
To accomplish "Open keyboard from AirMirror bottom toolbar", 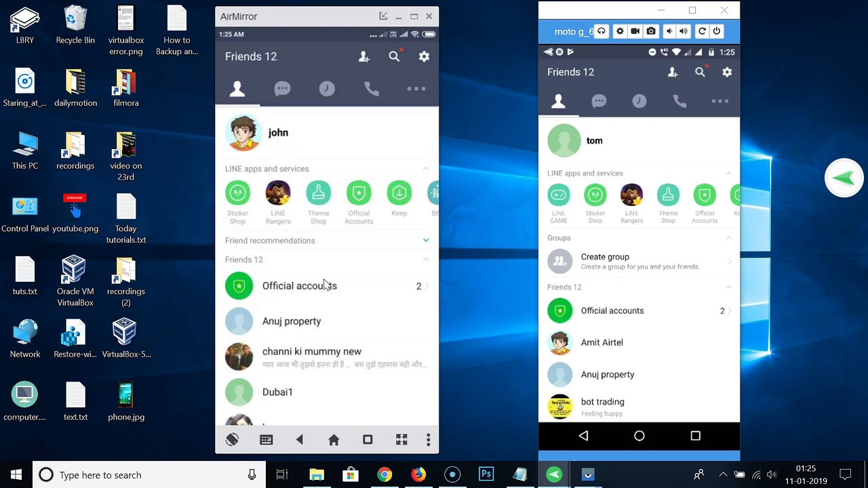I will tap(266, 440).
